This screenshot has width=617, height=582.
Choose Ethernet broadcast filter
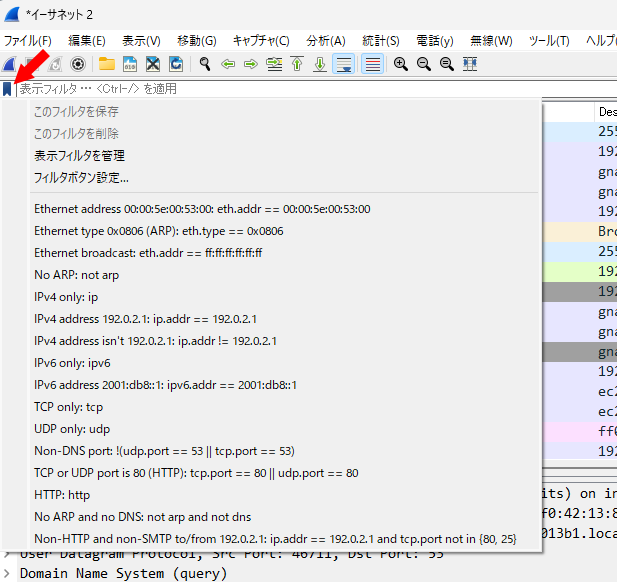click(x=284, y=253)
